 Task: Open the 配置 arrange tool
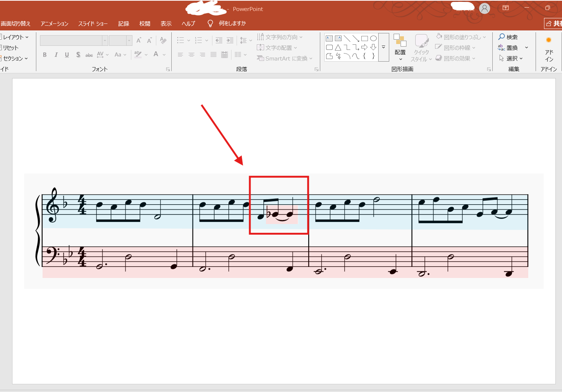(x=400, y=47)
